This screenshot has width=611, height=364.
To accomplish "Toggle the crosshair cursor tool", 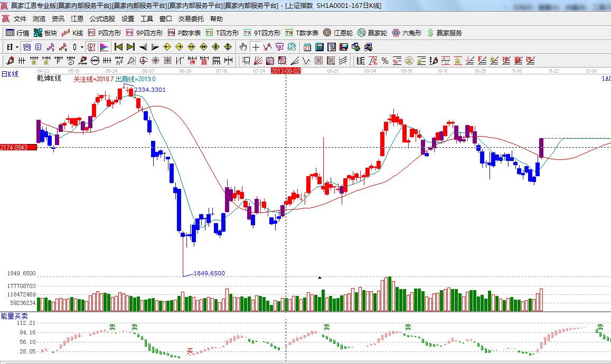I will click(256, 47).
